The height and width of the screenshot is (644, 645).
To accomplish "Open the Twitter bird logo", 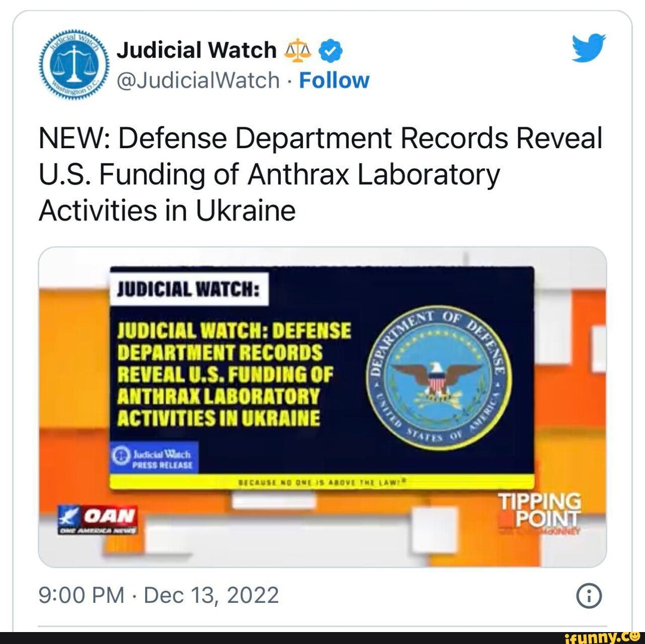I will point(589,48).
